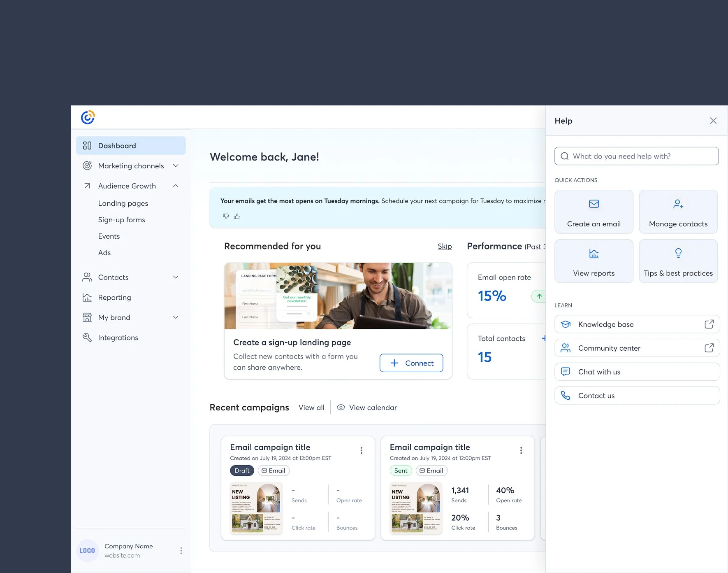The width and height of the screenshot is (728, 573).
Task: Open the Community center link
Action: pos(637,348)
